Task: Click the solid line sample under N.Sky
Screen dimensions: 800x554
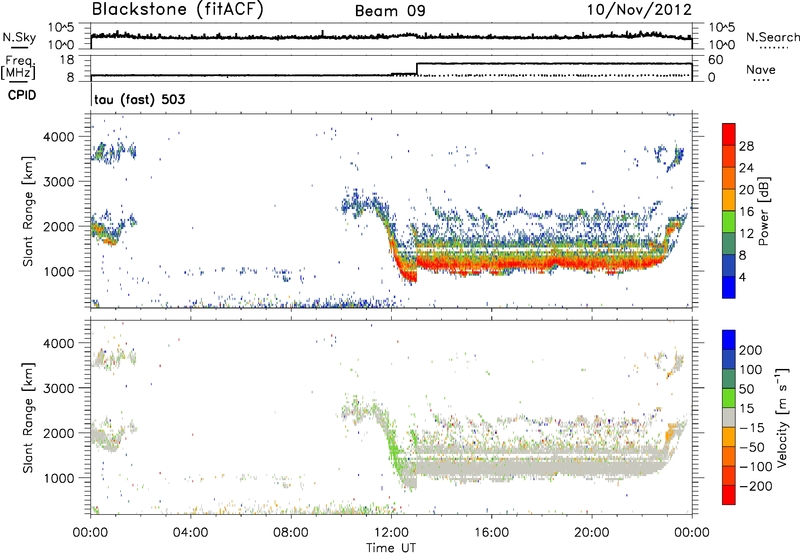Action: pos(19,47)
